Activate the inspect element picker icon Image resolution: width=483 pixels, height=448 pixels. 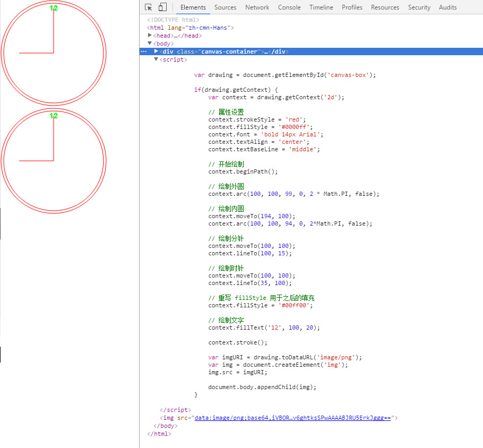tap(149, 7)
